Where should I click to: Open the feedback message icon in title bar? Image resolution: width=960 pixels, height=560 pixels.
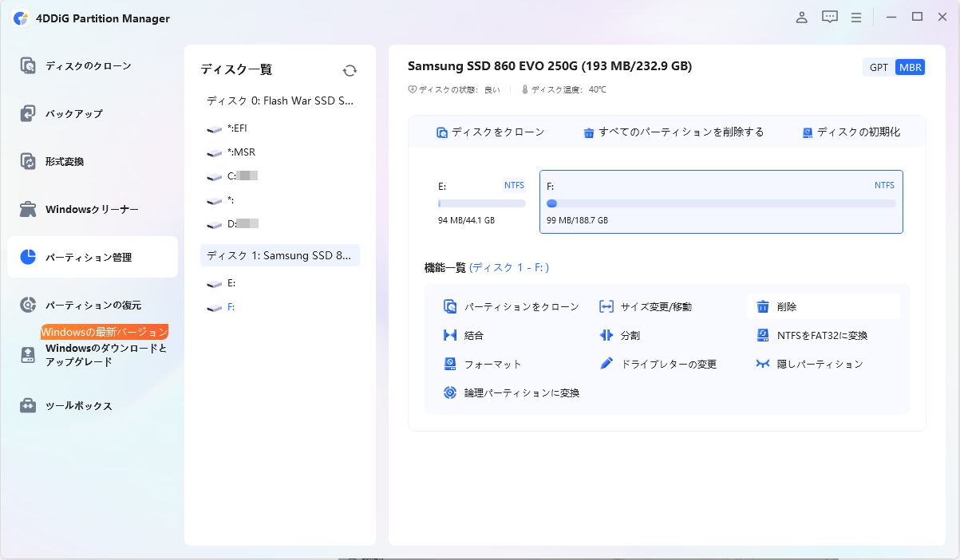[830, 17]
